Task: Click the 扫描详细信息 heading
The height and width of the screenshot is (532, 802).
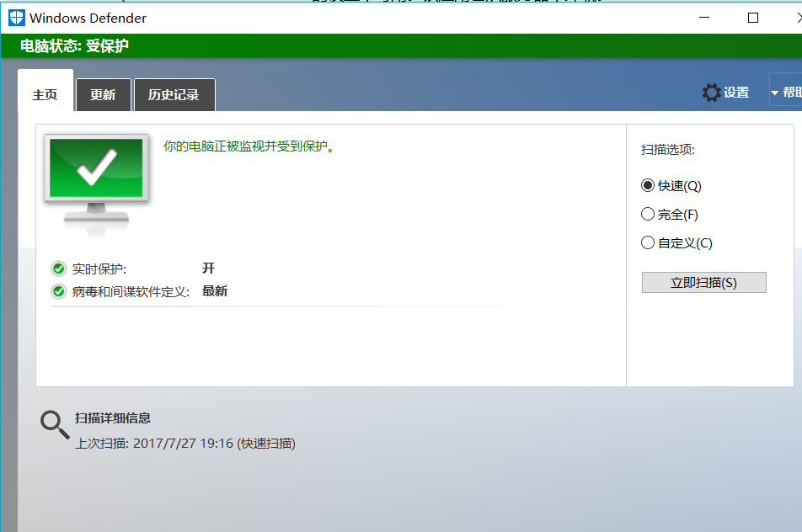Action: tap(113, 418)
